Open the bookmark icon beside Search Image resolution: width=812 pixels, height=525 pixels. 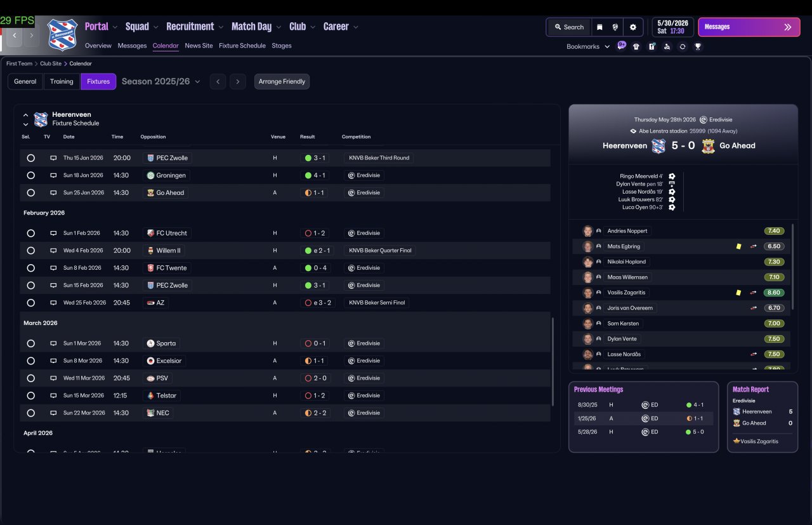pyautogui.click(x=599, y=27)
